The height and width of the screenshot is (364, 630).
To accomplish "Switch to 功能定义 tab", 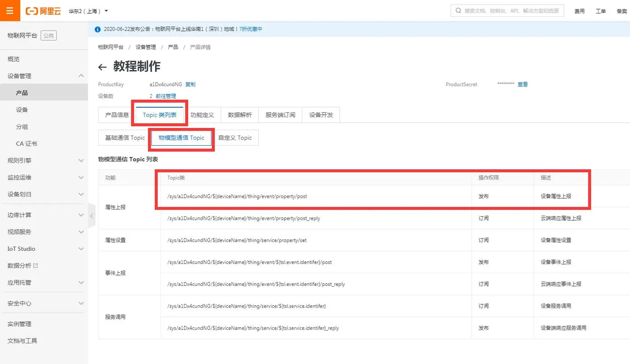I will point(202,115).
